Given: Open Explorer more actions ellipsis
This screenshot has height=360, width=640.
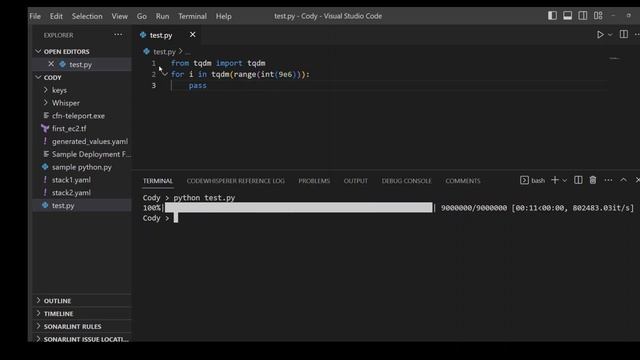Looking at the screenshot, I should click(x=118, y=35).
